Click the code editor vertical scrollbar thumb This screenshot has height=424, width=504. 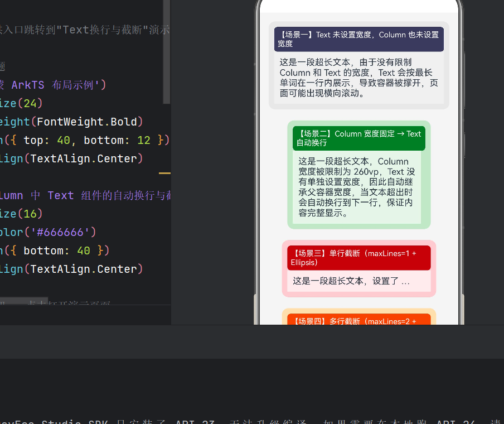click(167, 51)
